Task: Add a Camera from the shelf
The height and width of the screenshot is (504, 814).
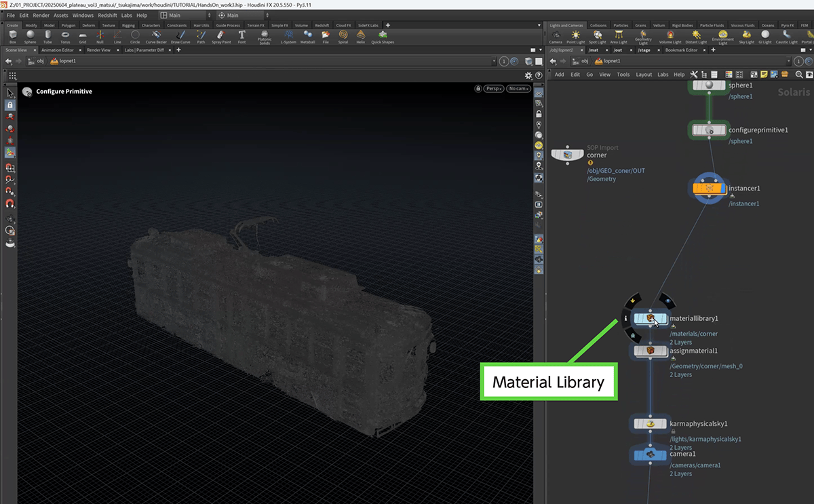Action: [555, 36]
